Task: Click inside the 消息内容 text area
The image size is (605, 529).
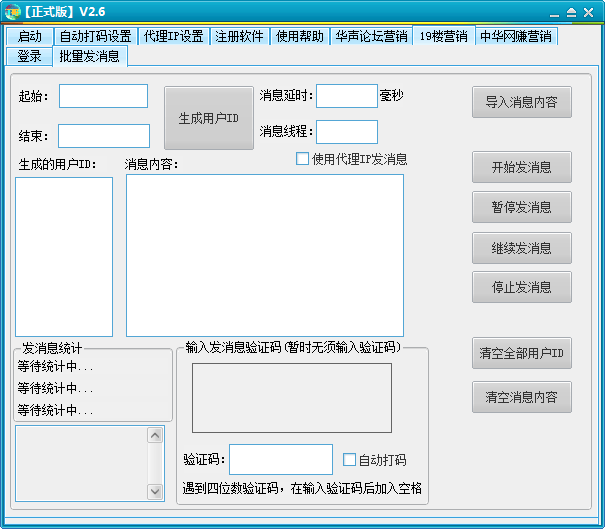Action: coord(264,255)
